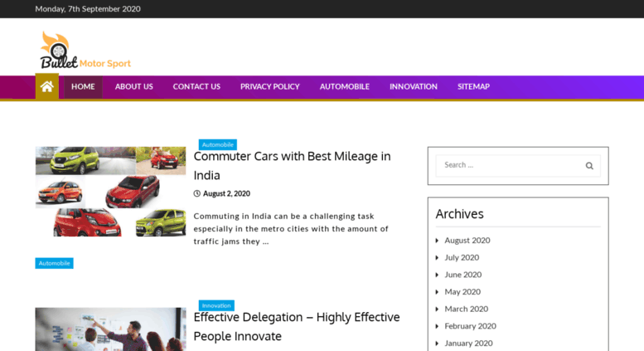Image resolution: width=644 pixels, height=351 pixels.
Task: Click the 'Monday, 7th September 2020' date text
Action: (88, 9)
